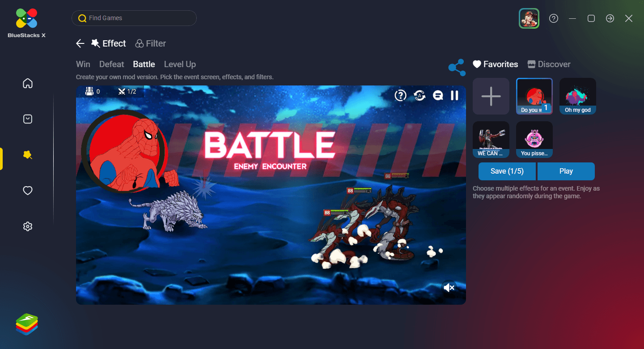Go back using the left arrow
This screenshot has height=349, width=644.
pos(80,43)
